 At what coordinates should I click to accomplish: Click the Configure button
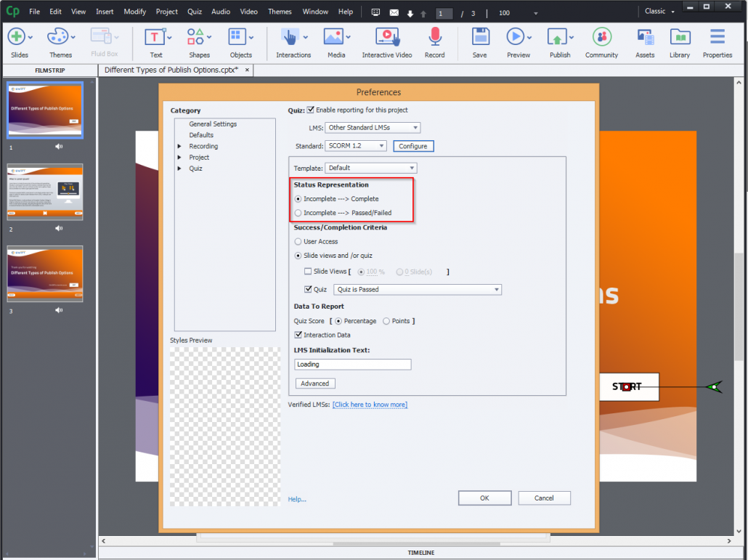(413, 146)
